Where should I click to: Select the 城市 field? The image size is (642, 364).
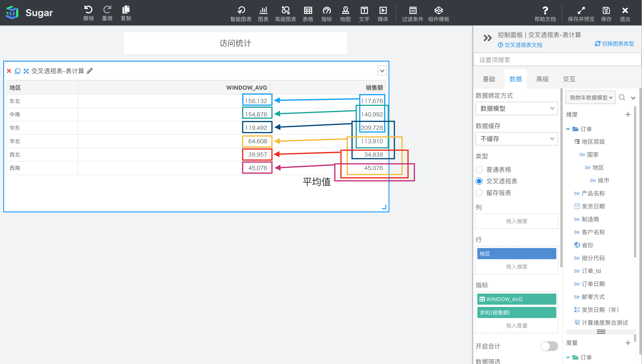(x=599, y=180)
